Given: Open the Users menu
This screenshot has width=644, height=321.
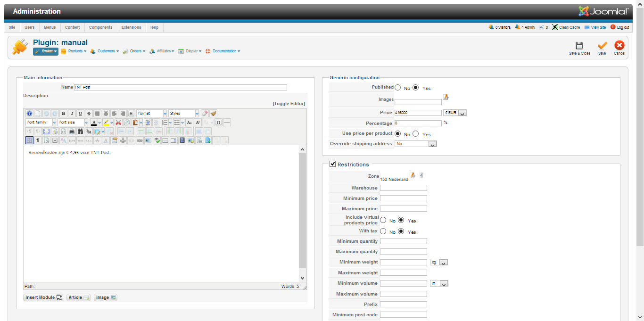Looking at the screenshot, I should [x=29, y=27].
